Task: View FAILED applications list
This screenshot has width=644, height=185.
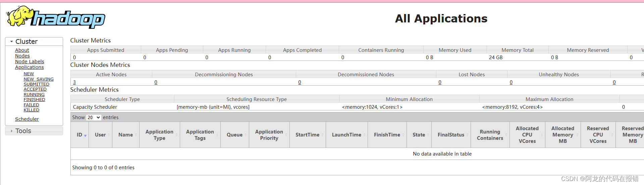Action: (32, 105)
